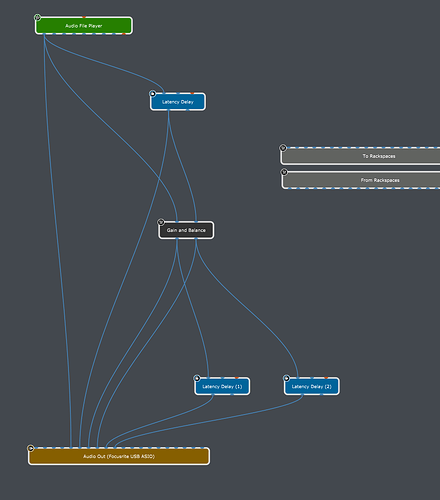Select the Gain and Balance block
The width and height of the screenshot is (440, 500).
coord(186,230)
